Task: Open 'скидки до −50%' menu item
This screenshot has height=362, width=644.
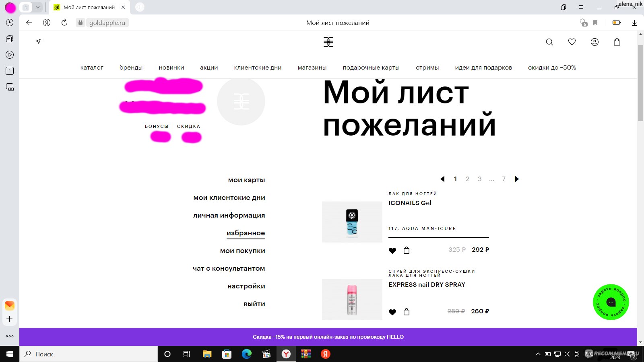Action: pos(552,68)
